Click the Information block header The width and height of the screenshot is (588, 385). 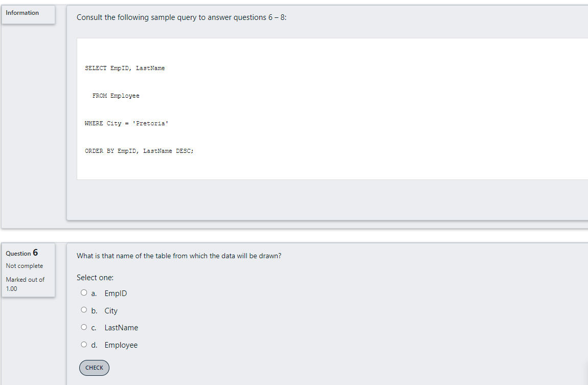(21, 12)
